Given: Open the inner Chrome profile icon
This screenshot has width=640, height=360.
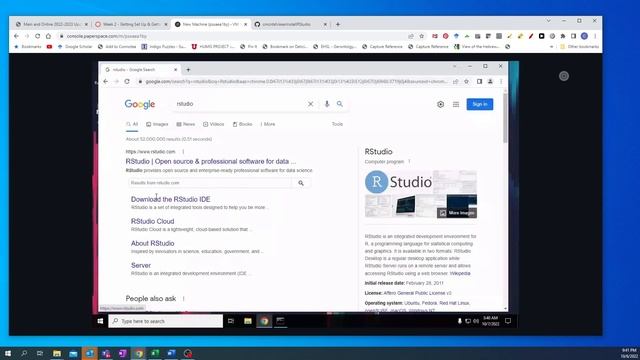Looking at the screenshot, I should 490,82.
